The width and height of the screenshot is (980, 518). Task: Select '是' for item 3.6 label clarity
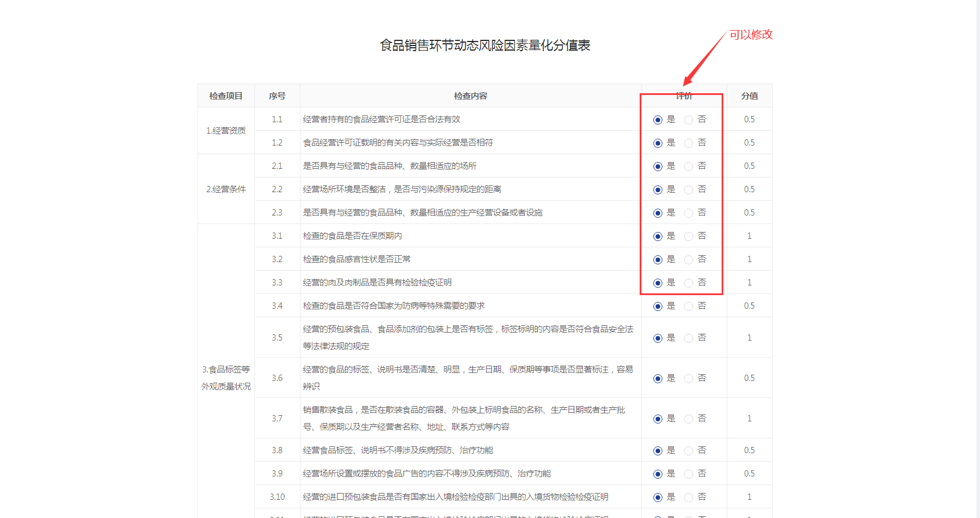click(658, 379)
